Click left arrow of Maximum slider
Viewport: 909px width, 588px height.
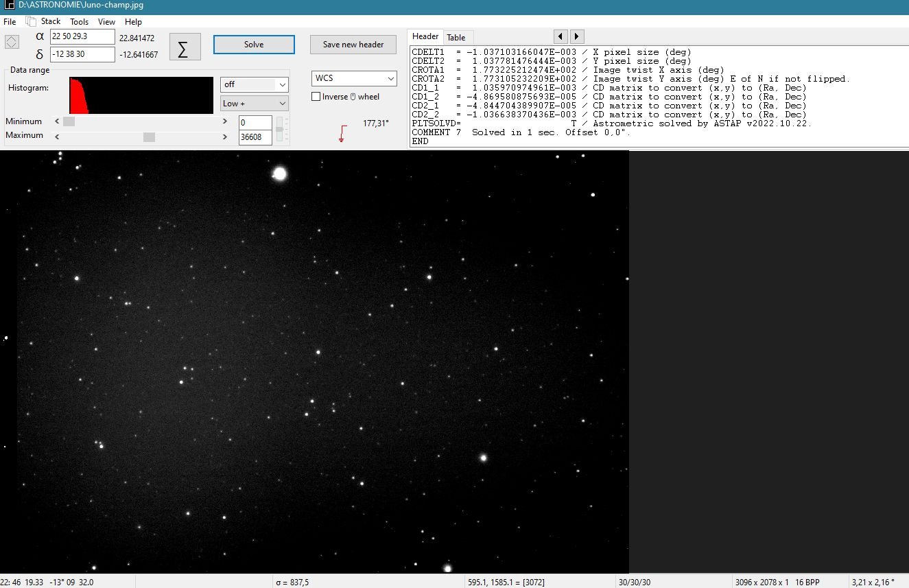point(57,137)
